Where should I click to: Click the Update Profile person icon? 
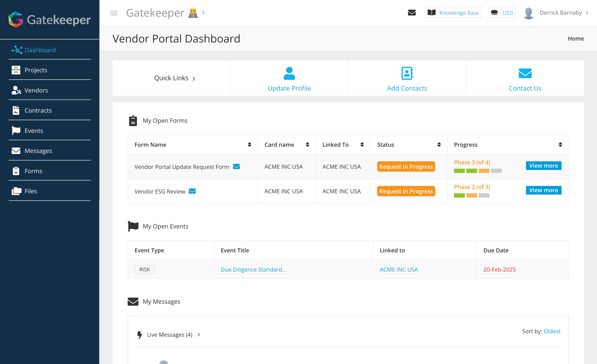pyautogui.click(x=289, y=73)
